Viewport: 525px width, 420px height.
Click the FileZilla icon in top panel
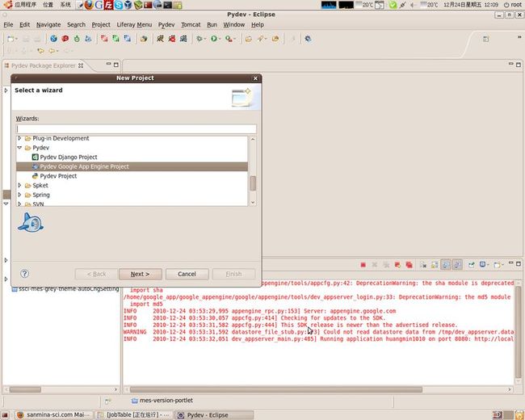coord(108,5)
